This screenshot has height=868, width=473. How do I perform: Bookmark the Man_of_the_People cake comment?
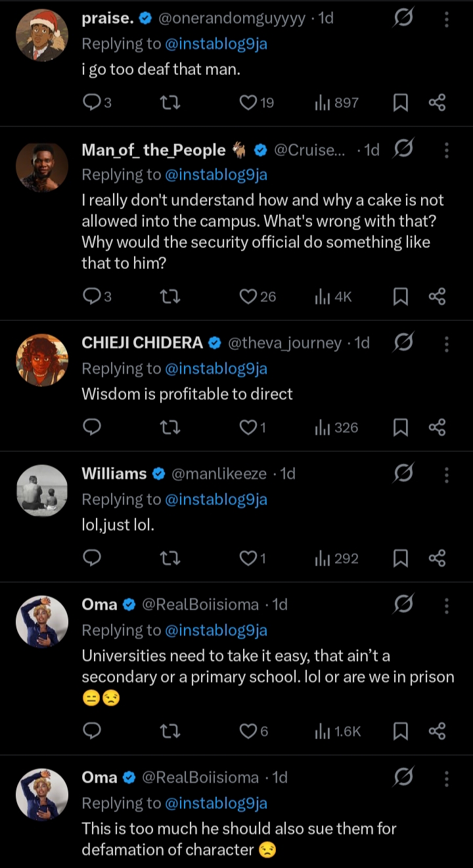tap(400, 297)
